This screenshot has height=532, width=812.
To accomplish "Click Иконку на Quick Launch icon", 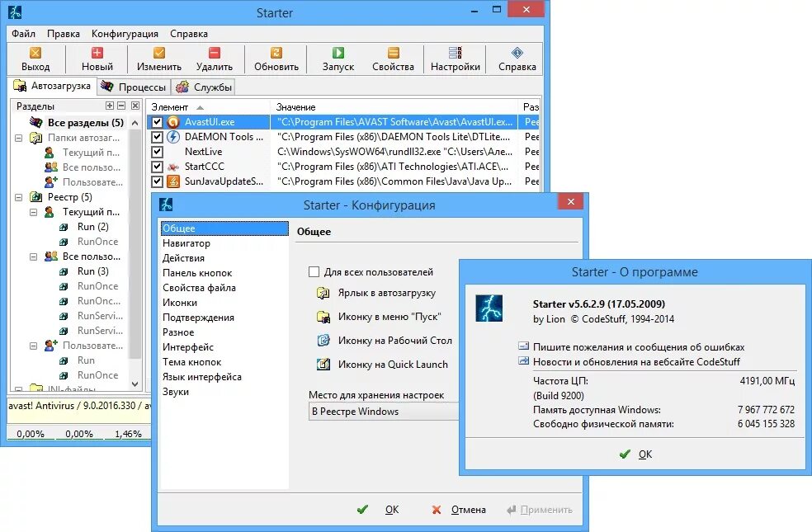I will click(323, 365).
